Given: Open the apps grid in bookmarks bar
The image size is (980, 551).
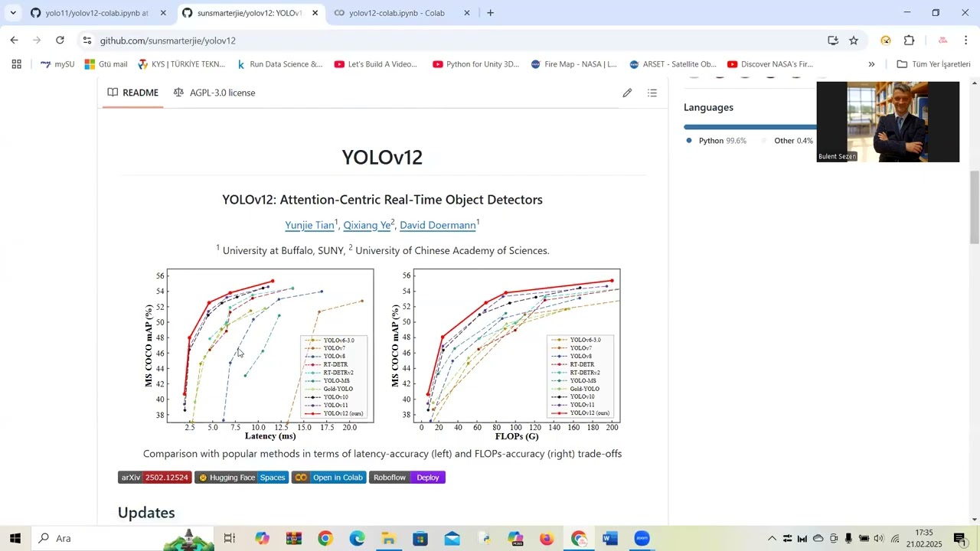Looking at the screenshot, I should tap(16, 64).
